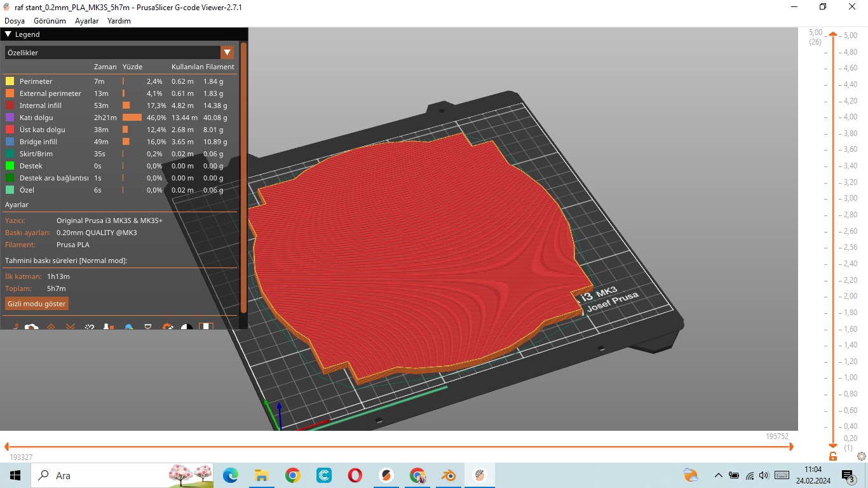
Task: Toggle Destek feature visibility
Action: 121,166
